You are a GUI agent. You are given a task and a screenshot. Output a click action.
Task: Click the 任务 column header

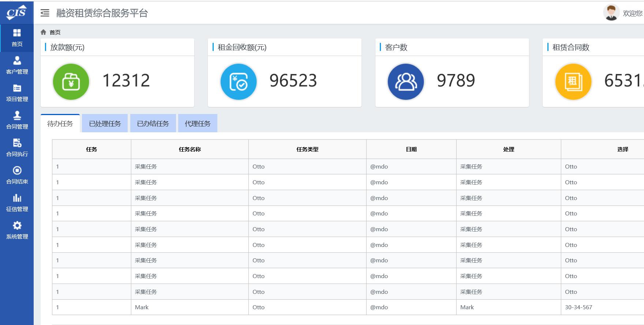point(91,149)
